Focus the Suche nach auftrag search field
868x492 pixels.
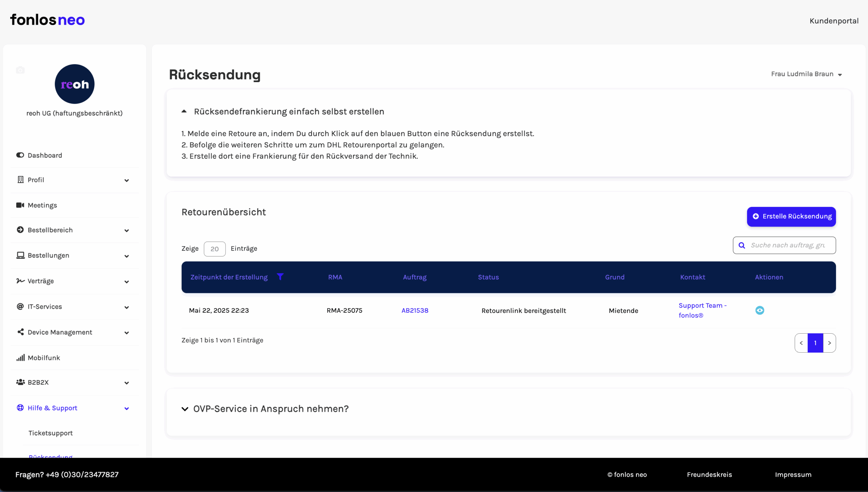[x=784, y=245]
